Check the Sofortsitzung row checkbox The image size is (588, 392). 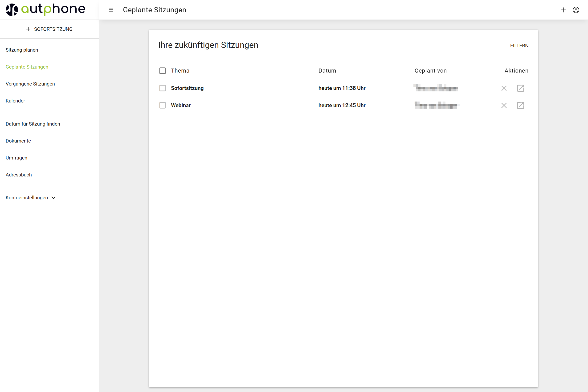pyautogui.click(x=163, y=88)
